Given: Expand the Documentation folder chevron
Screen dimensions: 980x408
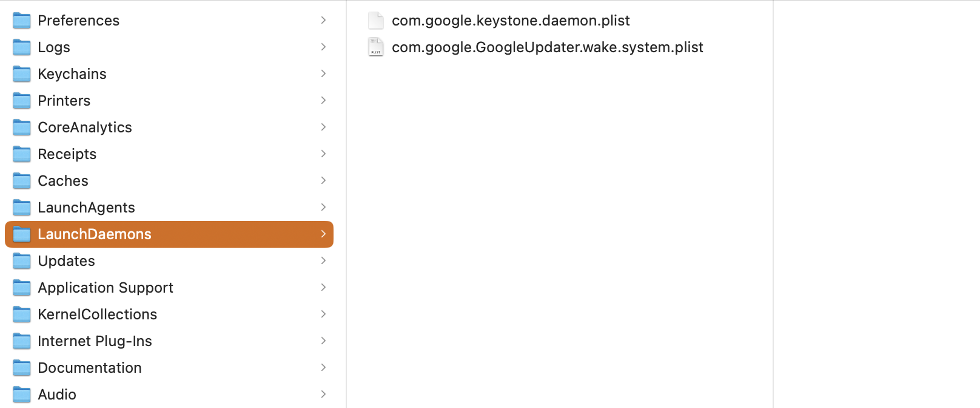Looking at the screenshot, I should point(323,367).
